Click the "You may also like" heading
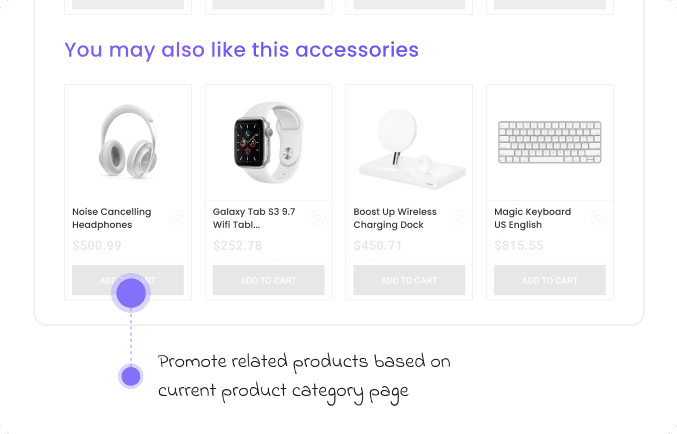 click(241, 49)
